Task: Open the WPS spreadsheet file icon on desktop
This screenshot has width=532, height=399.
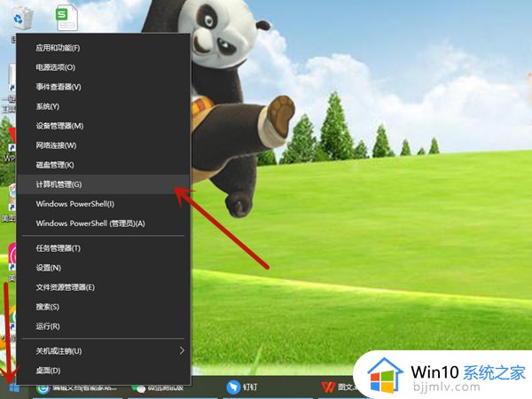Action: coord(66,19)
